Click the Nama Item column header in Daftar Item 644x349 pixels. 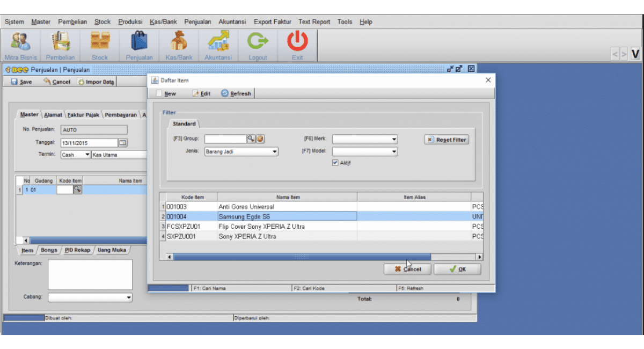[x=288, y=197]
